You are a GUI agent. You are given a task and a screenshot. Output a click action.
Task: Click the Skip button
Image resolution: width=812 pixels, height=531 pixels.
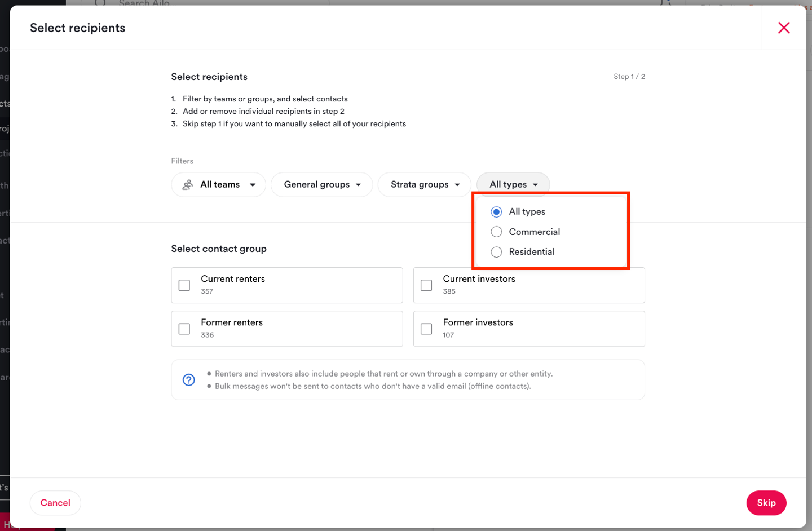click(x=766, y=503)
